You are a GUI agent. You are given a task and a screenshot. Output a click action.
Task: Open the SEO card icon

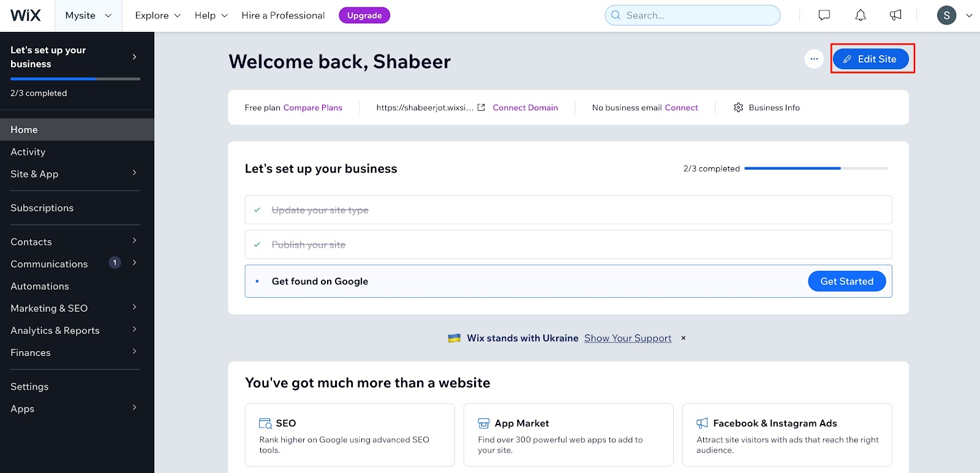pos(265,423)
